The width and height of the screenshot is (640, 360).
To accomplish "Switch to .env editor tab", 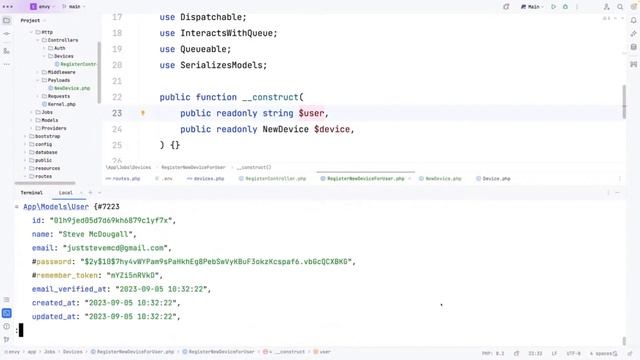I will (x=164, y=179).
